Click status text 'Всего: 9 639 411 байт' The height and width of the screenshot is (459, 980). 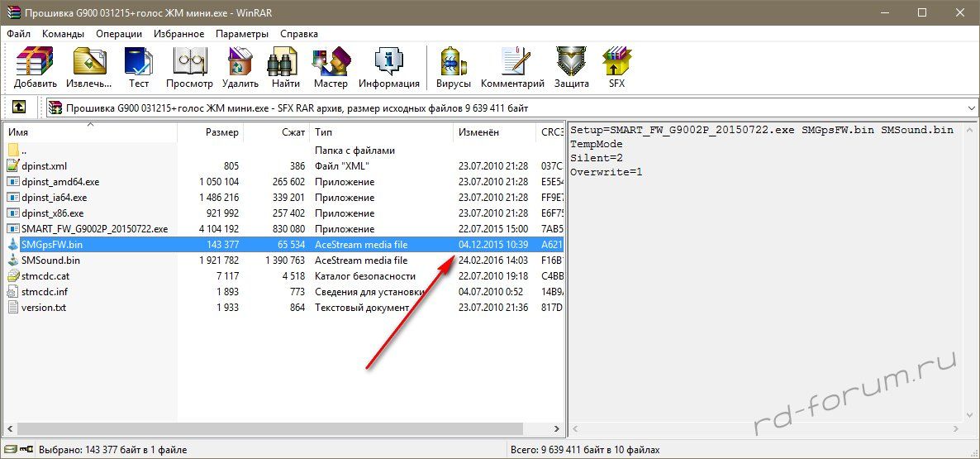tap(585, 450)
